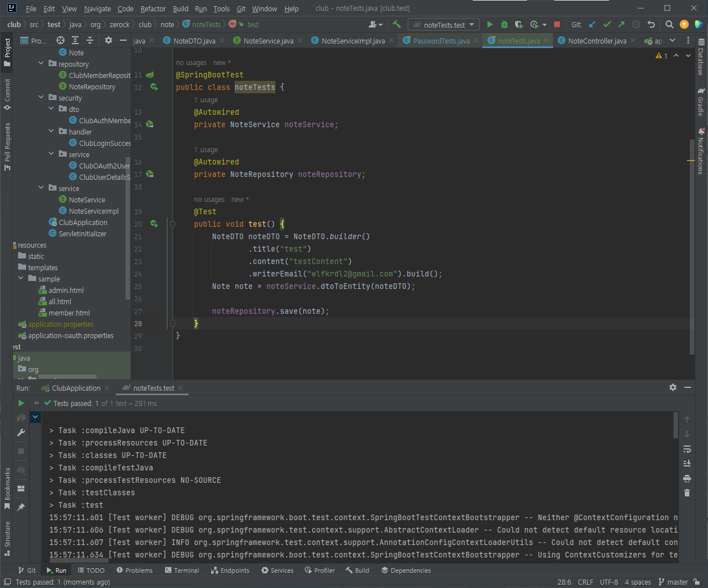708x588 pixels.
Task: Open the Problems tool window
Action: 134,570
